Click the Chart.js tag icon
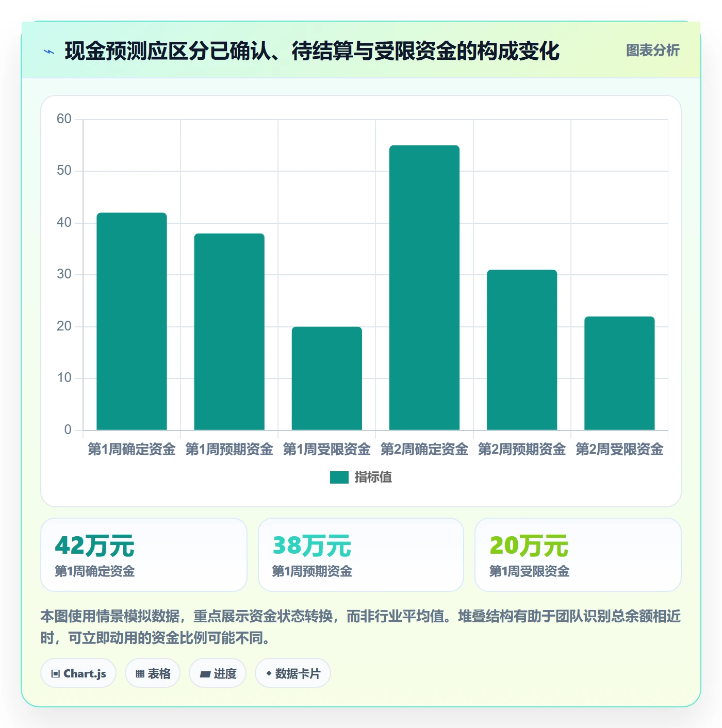The width and height of the screenshot is (722, 728). click(56, 674)
